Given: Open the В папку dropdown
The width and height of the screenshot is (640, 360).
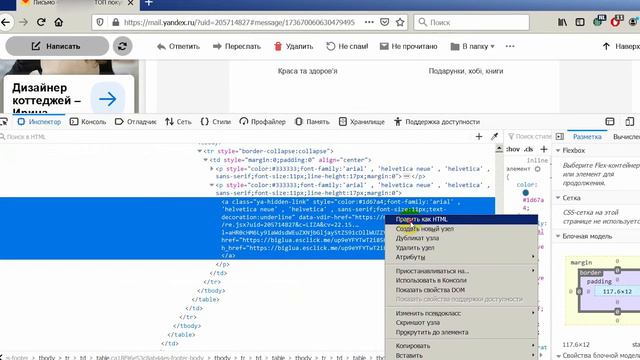Looking at the screenshot, I should [x=472, y=46].
